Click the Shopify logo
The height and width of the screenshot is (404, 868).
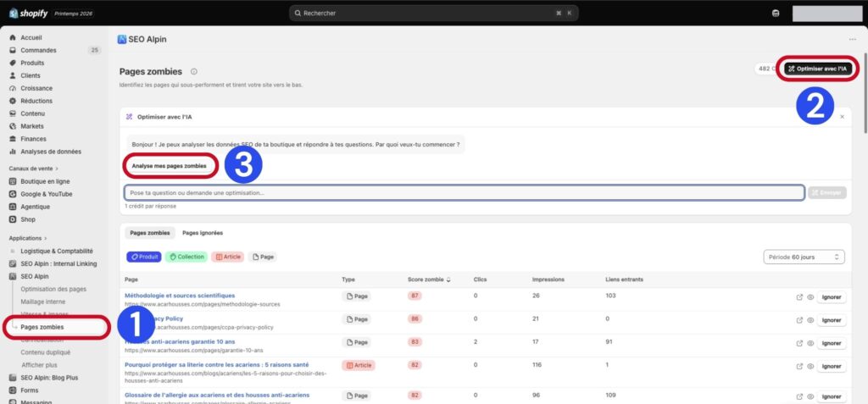coord(29,14)
